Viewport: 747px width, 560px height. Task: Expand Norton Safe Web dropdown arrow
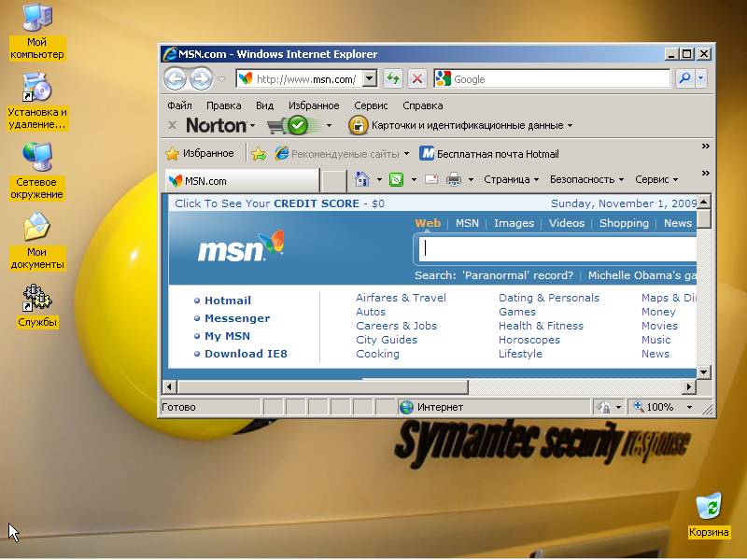[329, 126]
